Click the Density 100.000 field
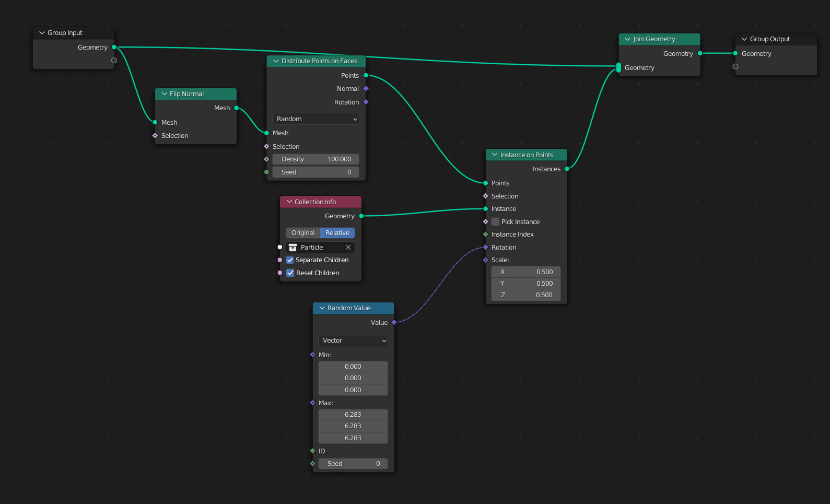 point(315,159)
